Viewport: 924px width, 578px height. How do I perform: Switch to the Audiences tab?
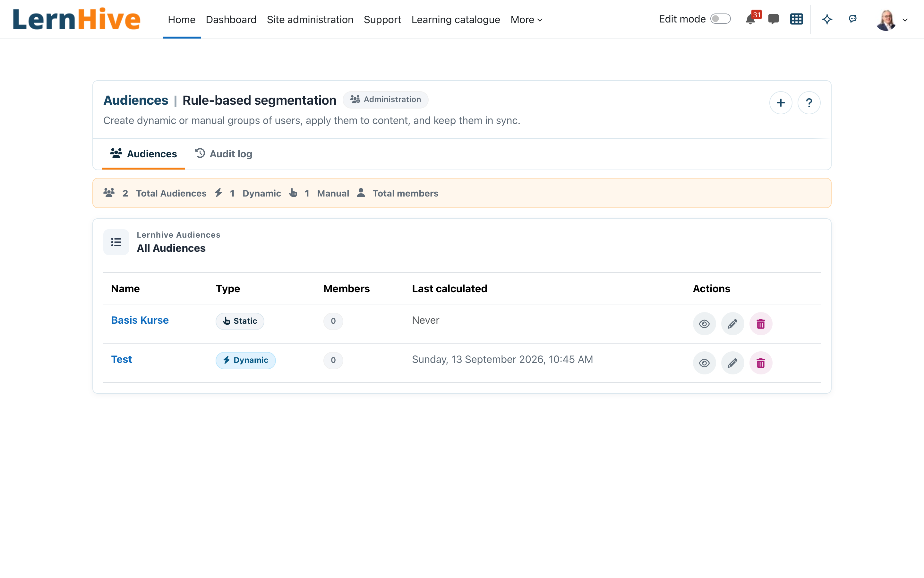(143, 154)
